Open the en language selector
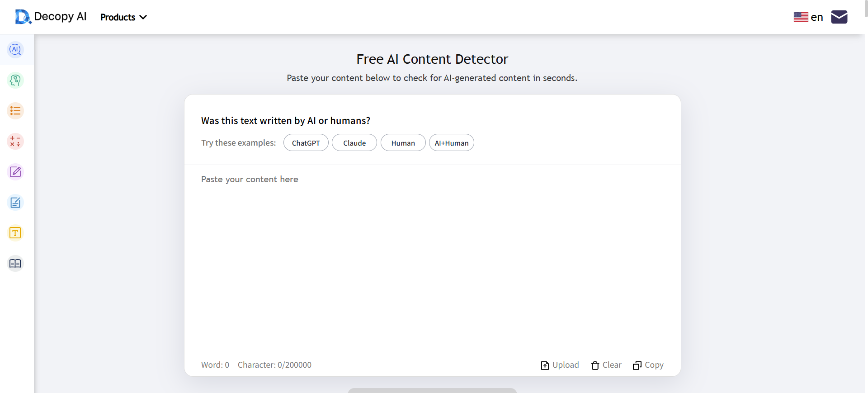This screenshot has height=393, width=868. (x=808, y=17)
